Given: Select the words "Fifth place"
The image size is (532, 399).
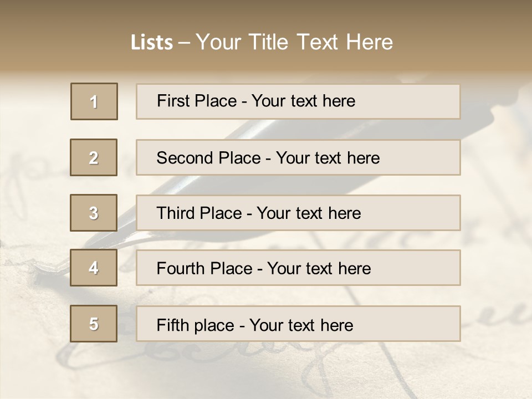Looking at the screenshot, I should 196,325.
